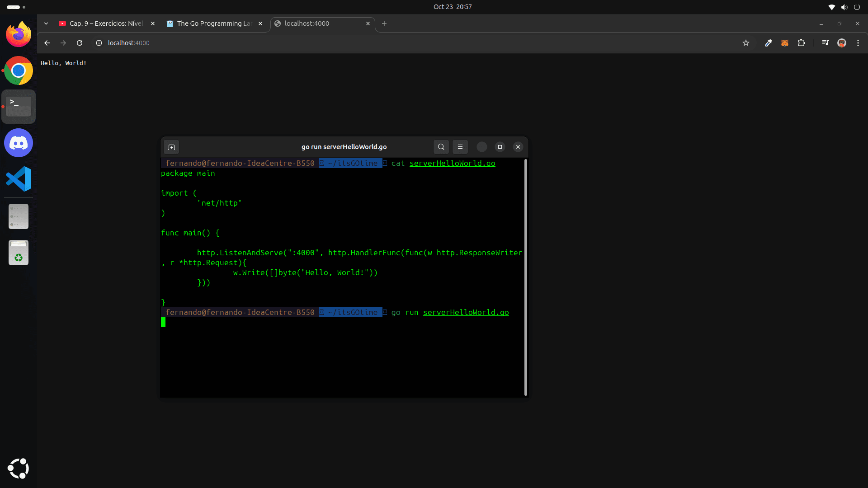Open the terminal hamburger menu
Image resolution: width=868 pixels, height=488 pixels.
pos(460,147)
